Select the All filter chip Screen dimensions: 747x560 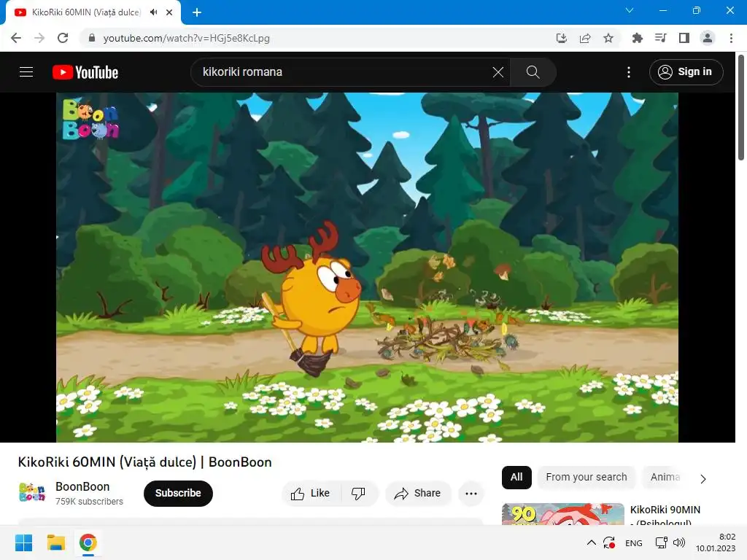[x=516, y=477]
